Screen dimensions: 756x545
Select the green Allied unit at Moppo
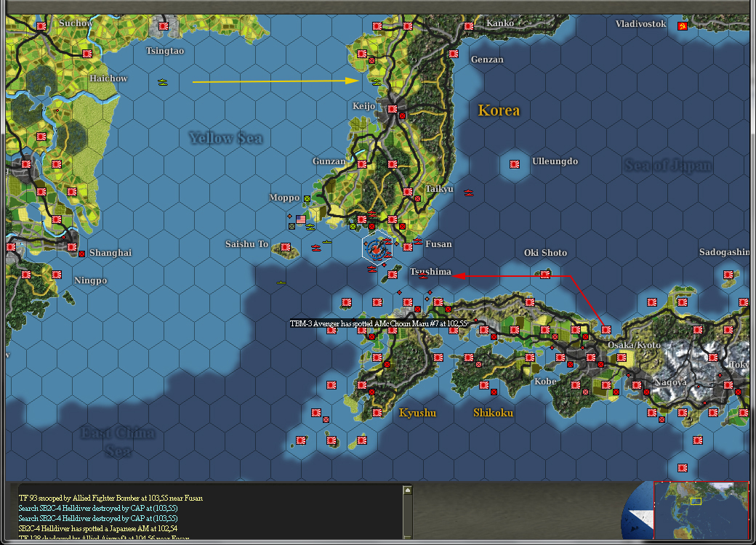pos(307,198)
